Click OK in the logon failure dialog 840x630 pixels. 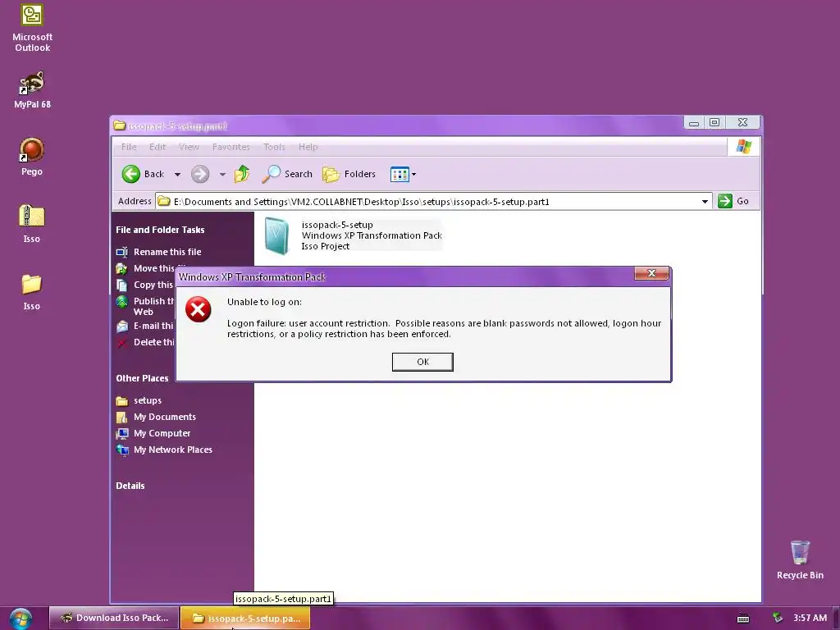(422, 362)
